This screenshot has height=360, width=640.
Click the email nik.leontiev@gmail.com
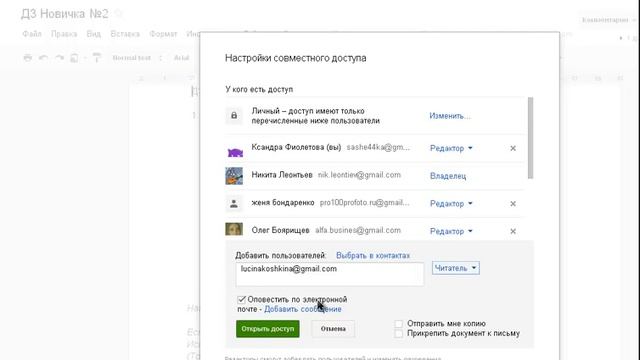click(x=359, y=175)
